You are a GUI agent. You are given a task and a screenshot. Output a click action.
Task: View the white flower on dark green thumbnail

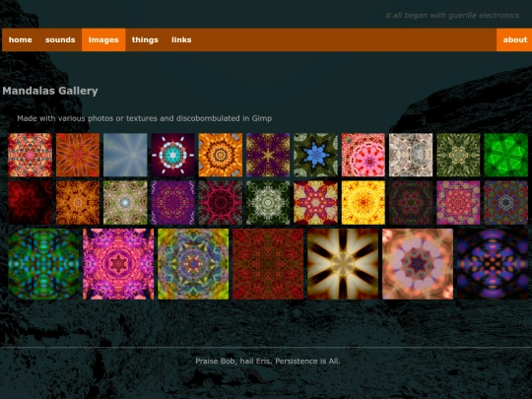tap(268, 203)
